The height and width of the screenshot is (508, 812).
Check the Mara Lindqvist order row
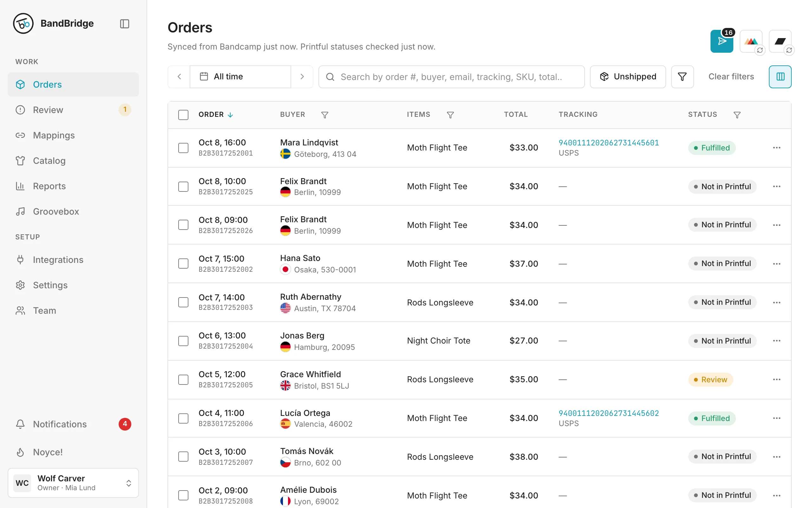point(183,148)
